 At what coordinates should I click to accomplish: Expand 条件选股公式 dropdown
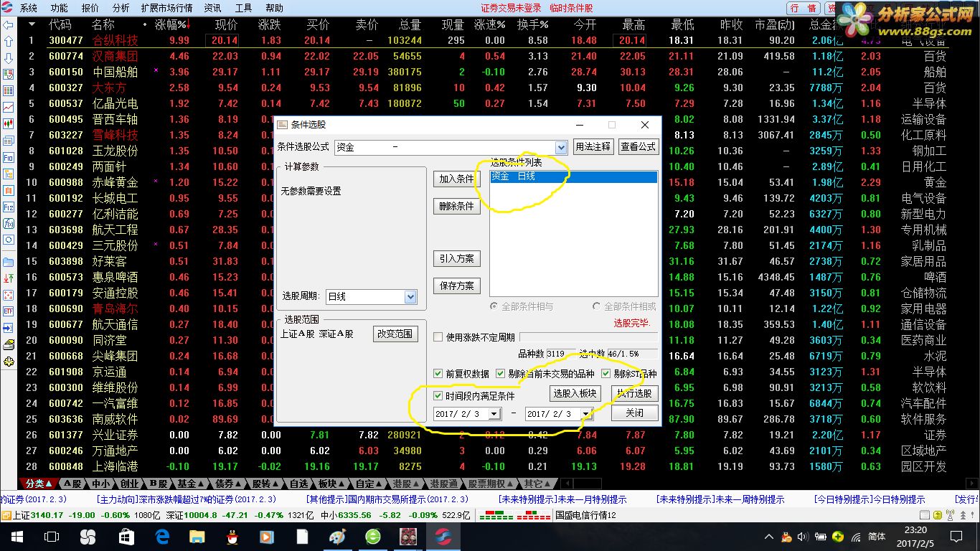pos(561,147)
